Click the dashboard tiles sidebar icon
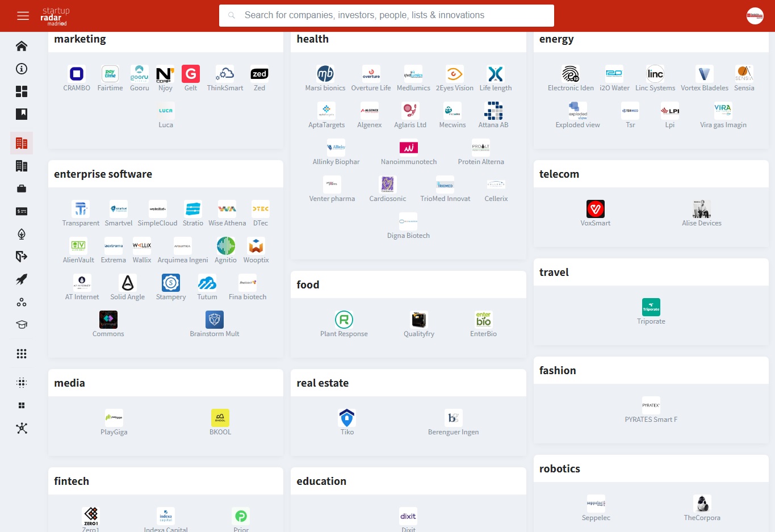Image resolution: width=775 pixels, height=532 pixels. point(22,91)
